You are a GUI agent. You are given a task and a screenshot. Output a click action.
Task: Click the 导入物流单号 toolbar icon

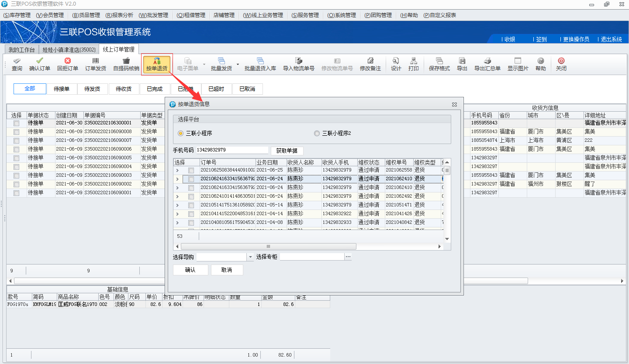[299, 64]
